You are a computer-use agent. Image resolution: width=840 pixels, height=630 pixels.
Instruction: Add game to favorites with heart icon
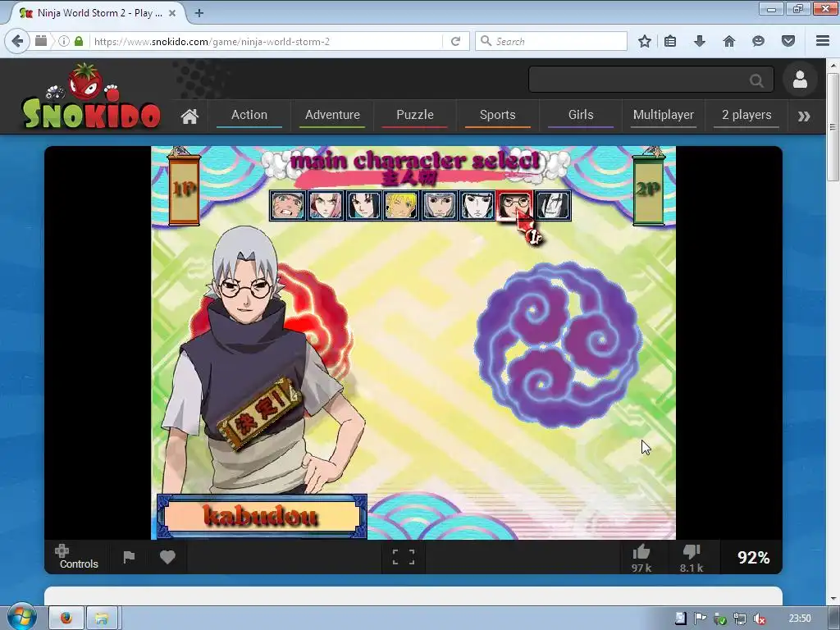point(167,557)
